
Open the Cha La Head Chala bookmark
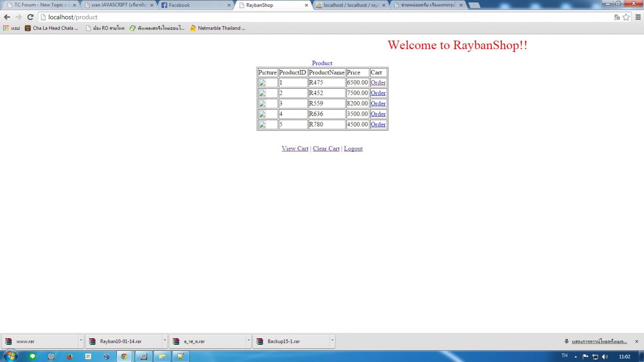click(x=52, y=28)
